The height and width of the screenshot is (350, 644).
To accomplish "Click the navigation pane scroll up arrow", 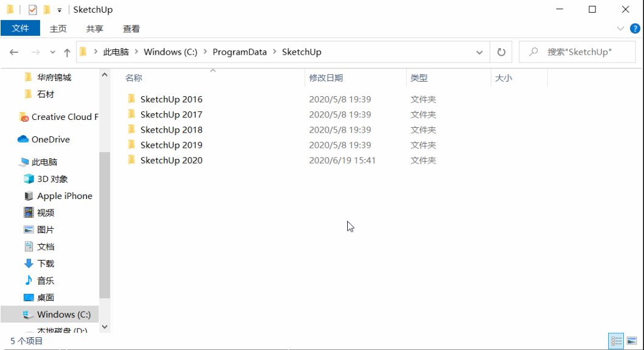I will (x=105, y=75).
